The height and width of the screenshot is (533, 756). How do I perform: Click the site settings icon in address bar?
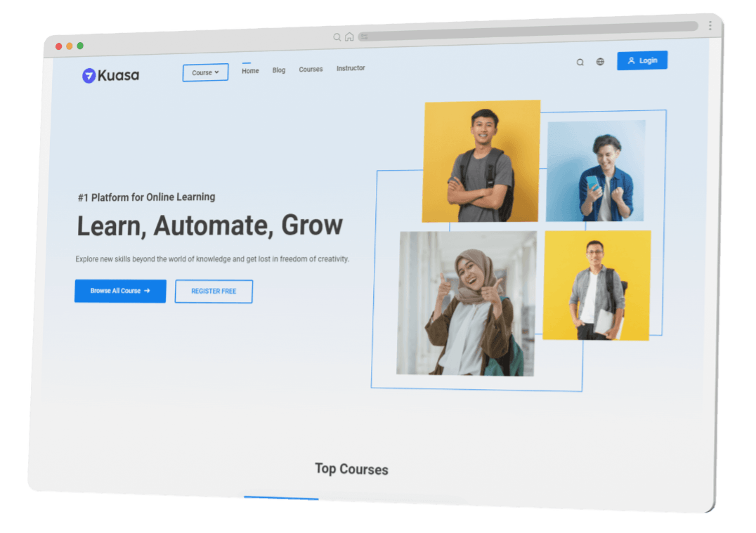tap(364, 37)
